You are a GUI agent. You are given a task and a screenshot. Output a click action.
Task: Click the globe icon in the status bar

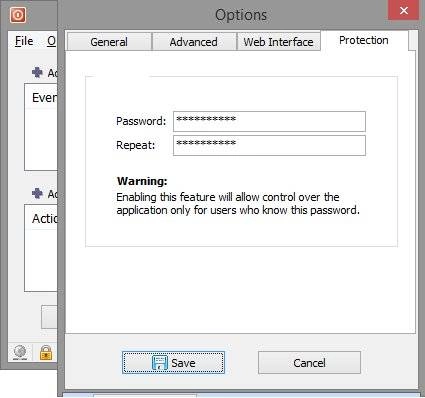[20, 352]
